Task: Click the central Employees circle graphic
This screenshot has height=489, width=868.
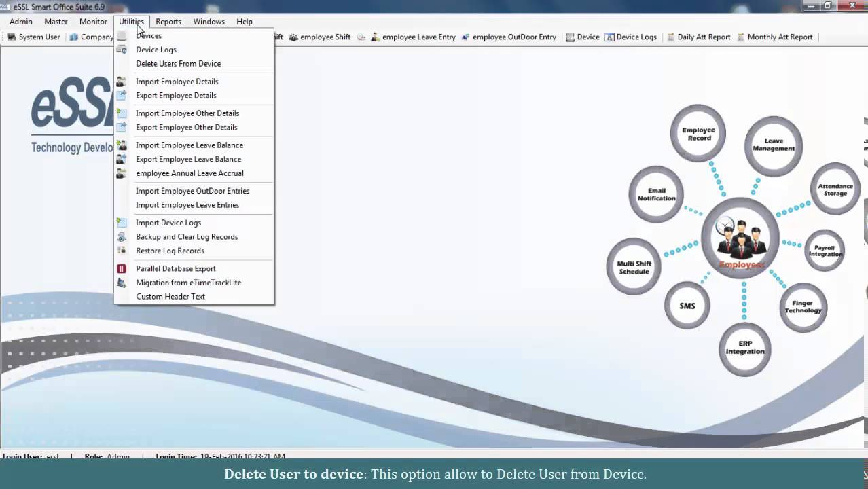Action: pyautogui.click(x=740, y=238)
